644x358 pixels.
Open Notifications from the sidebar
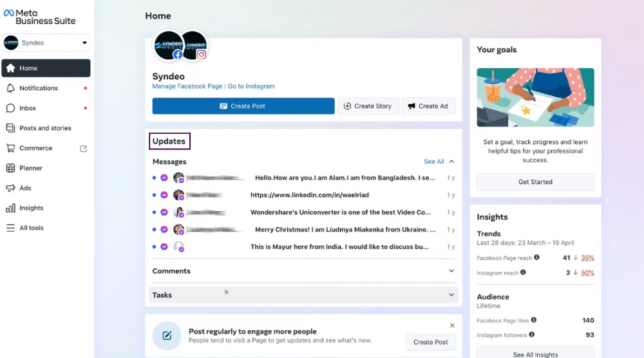pyautogui.click(x=46, y=88)
